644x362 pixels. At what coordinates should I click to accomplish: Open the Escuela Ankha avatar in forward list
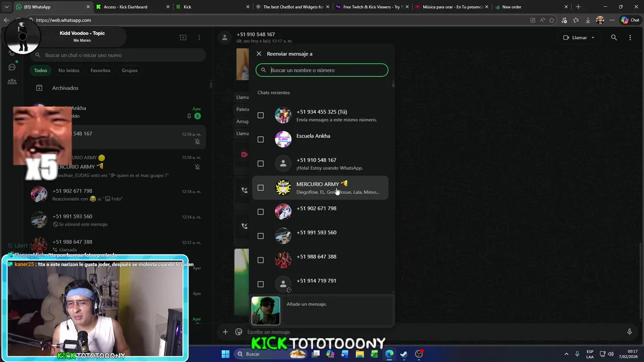click(283, 139)
